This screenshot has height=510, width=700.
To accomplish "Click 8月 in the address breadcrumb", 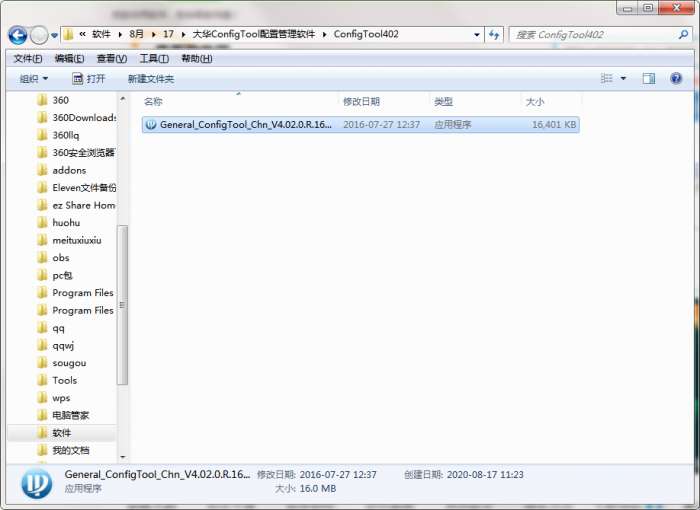I will (136, 34).
